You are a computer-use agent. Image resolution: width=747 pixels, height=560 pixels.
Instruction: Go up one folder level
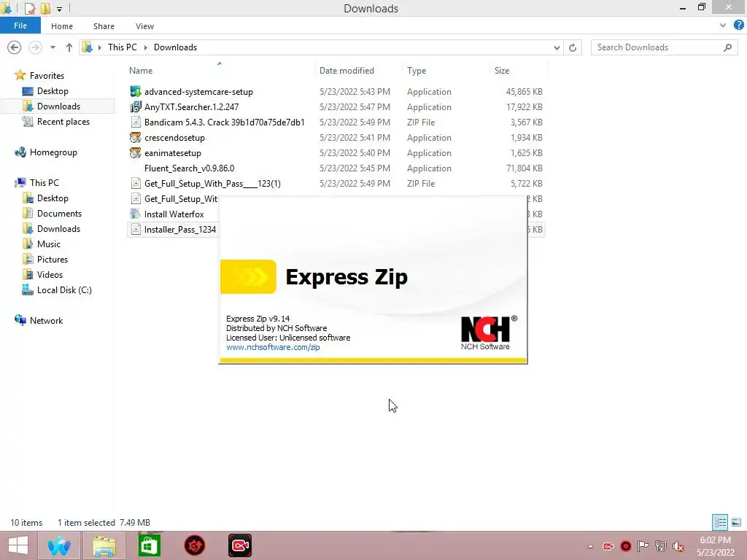(x=69, y=47)
